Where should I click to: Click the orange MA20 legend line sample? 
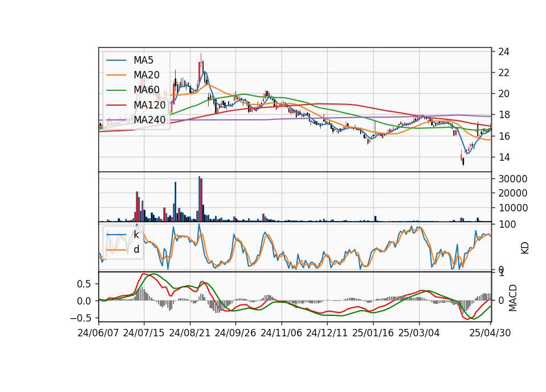pos(116,76)
